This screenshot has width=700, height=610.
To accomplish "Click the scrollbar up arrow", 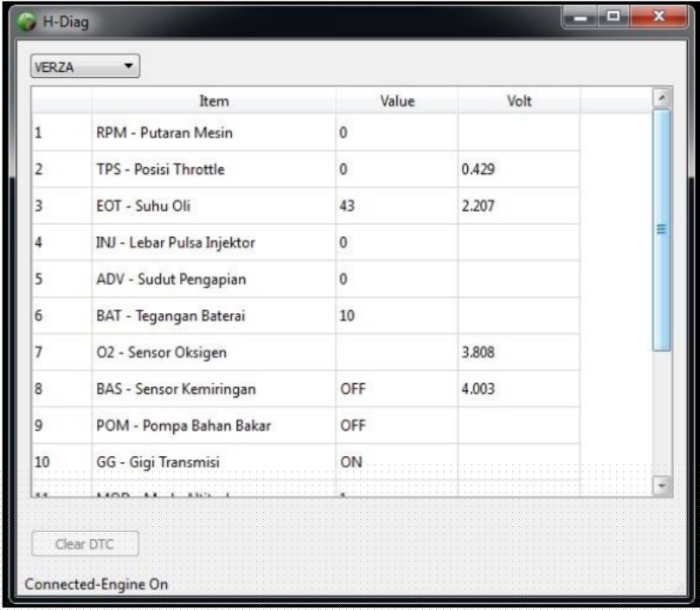I will tap(662, 99).
